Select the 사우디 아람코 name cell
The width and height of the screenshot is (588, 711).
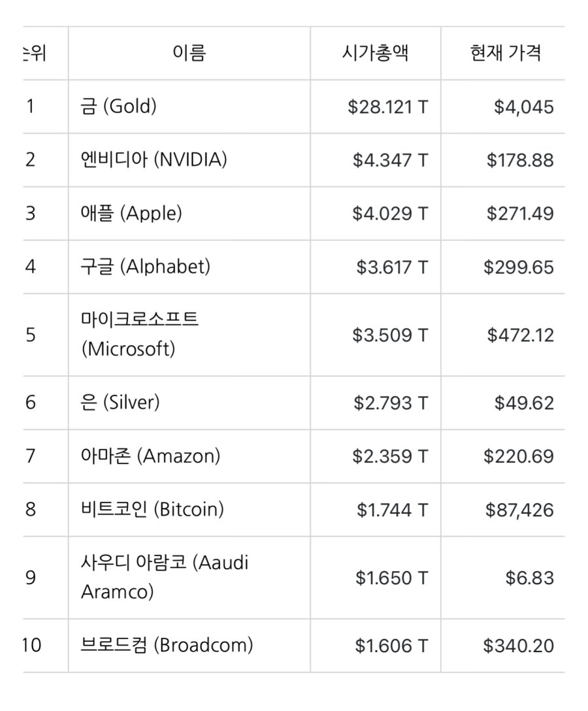[x=165, y=577]
